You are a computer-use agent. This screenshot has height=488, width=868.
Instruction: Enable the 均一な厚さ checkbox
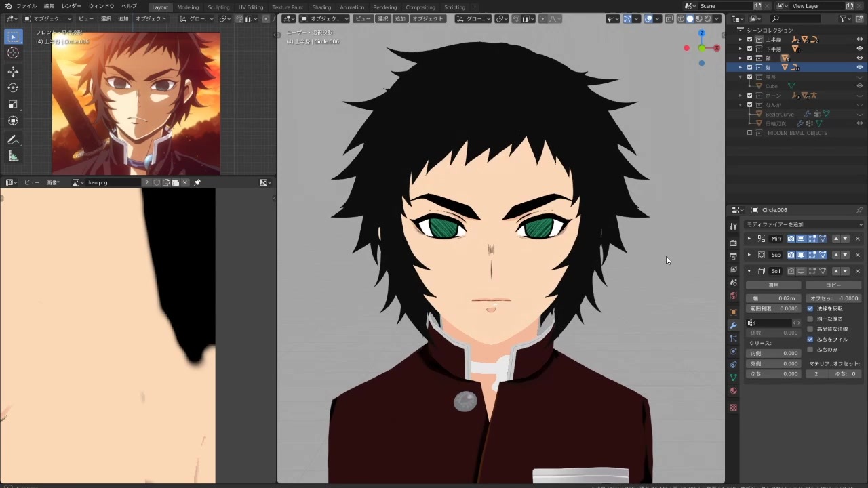click(810, 319)
